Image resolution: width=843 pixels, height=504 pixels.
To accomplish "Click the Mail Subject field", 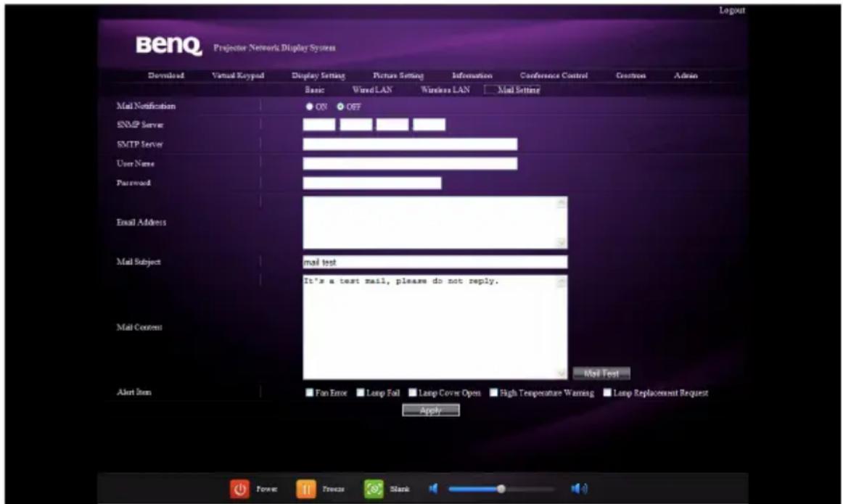I will (435, 263).
